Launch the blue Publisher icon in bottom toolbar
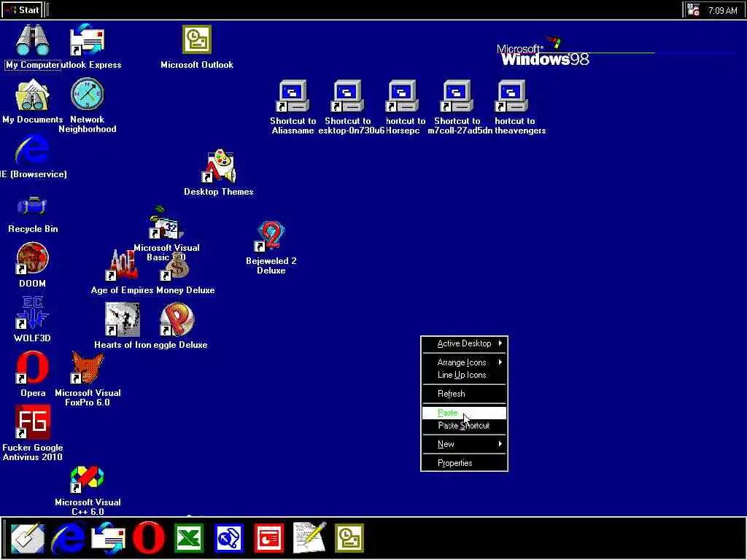The width and height of the screenshot is (747, 560). tap(229, 538)
